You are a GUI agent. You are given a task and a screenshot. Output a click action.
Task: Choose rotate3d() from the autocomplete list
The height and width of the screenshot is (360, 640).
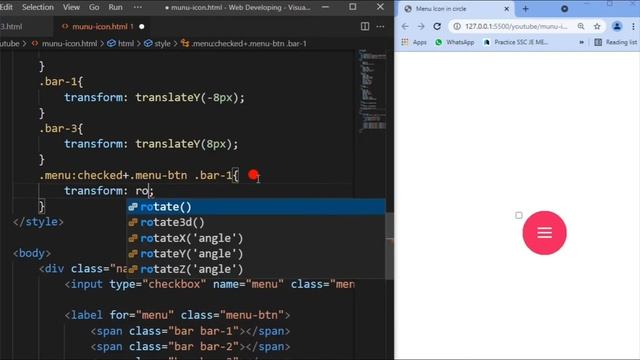click(x=256, y=222)
